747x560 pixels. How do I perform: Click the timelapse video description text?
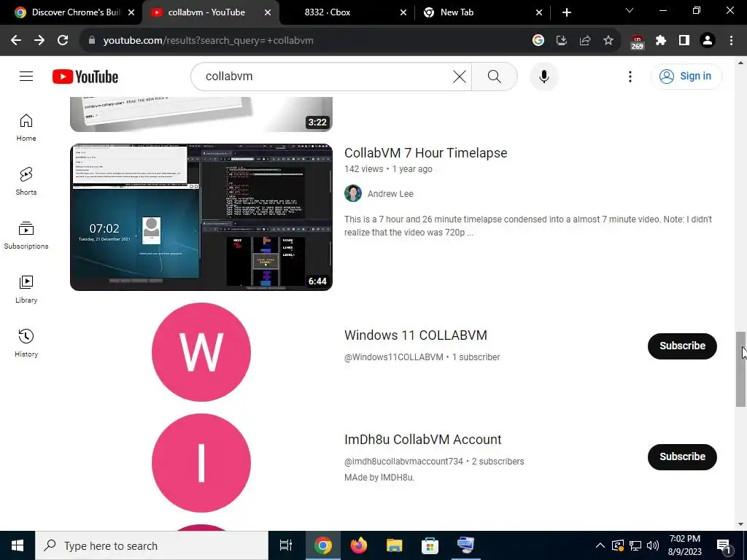pyautogui.click(x=528, y=226)
